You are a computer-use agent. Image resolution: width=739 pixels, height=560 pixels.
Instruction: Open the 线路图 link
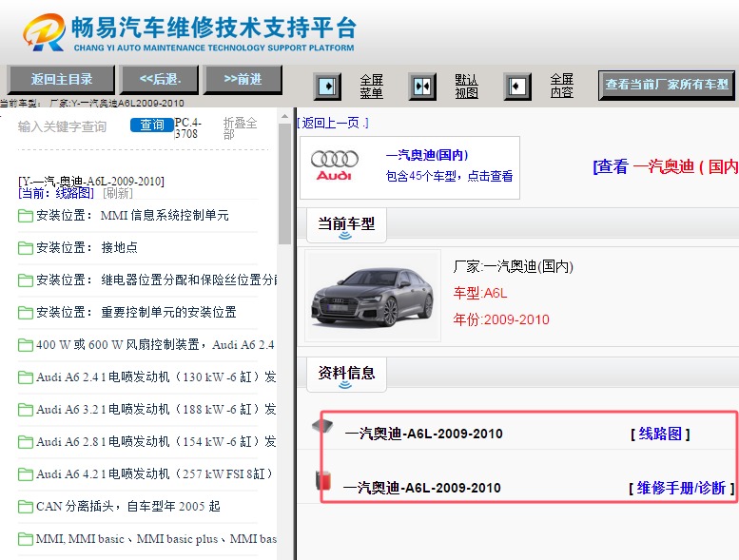coord(660,434)
